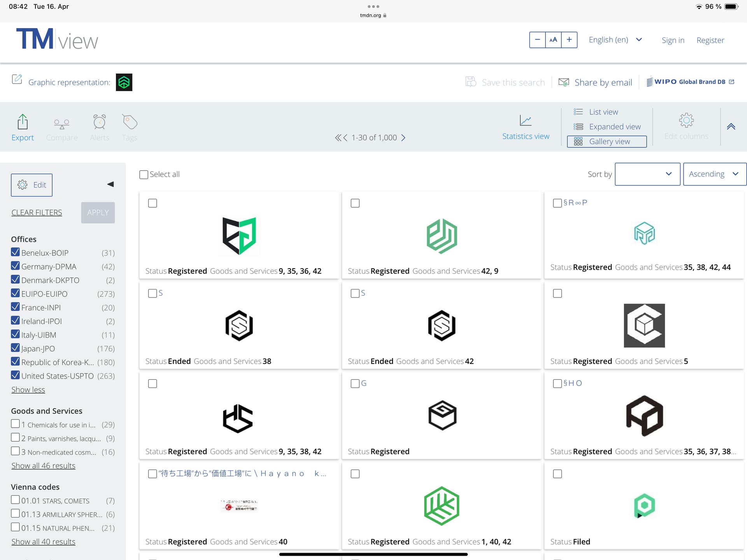Expand Goods and Services via Show all 46 results
Screen dimensions: 747x560
[43, 465]
